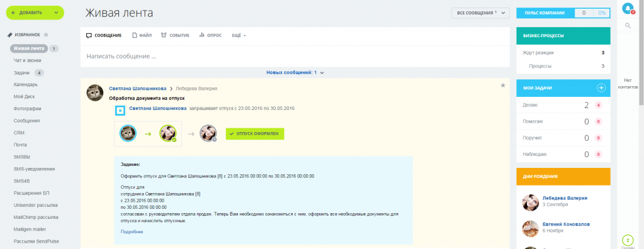
Task: Open Unisender рассылка in sidebar
Action: 35,205
